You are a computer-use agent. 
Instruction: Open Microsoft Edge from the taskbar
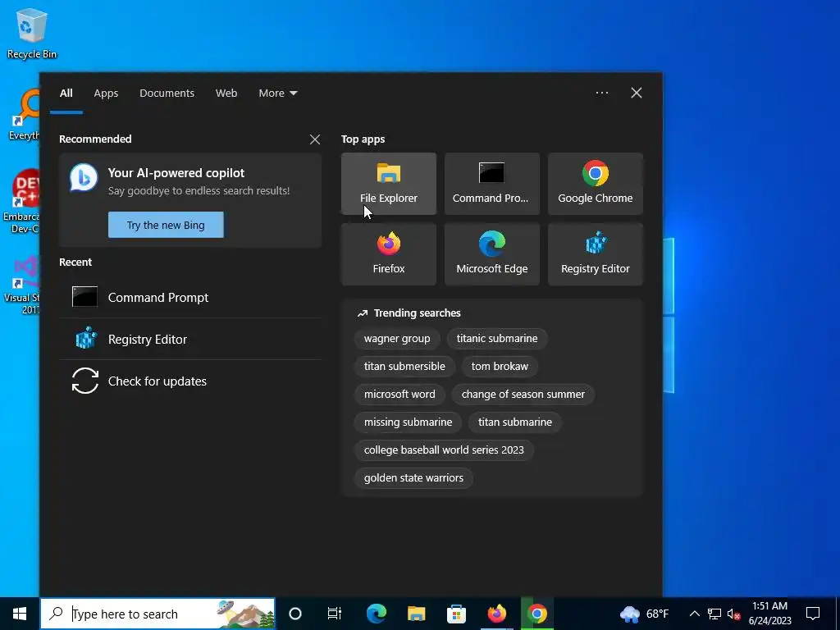(376, 614)
